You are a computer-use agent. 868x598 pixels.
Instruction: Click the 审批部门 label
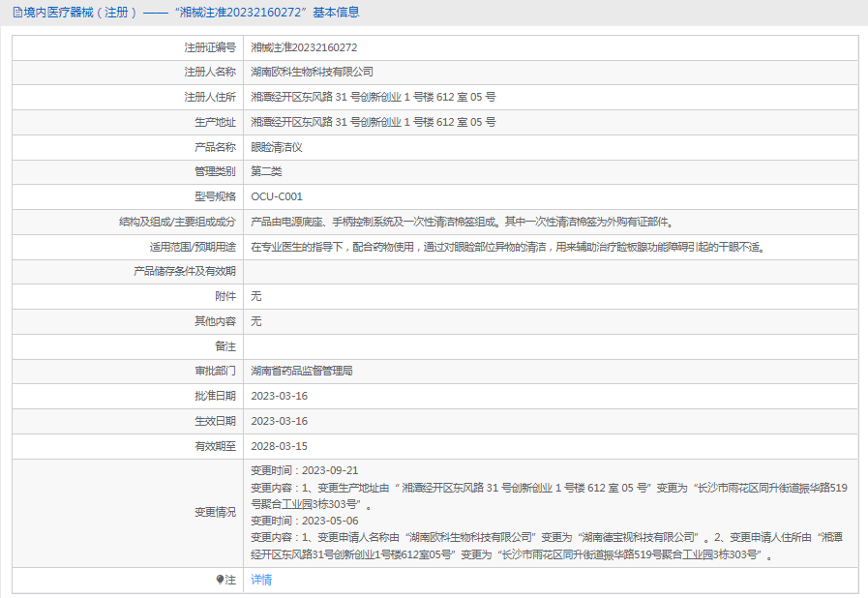coord(215,371)
